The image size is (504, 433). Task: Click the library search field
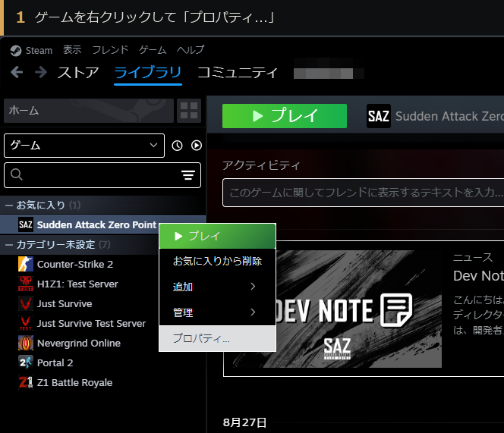click(x=102, y=175)
